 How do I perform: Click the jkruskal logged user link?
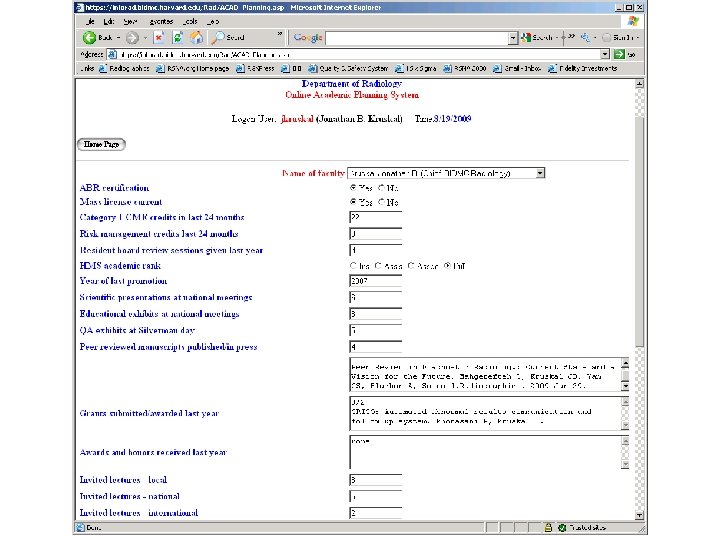(297, 119)
